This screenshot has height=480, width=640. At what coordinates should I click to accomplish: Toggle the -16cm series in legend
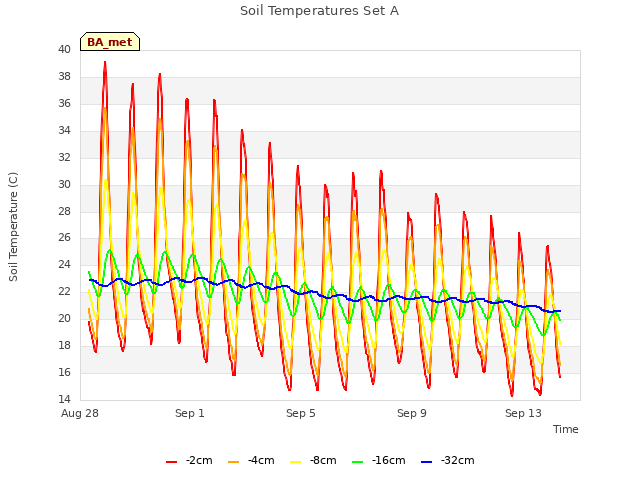coord(378,461)
